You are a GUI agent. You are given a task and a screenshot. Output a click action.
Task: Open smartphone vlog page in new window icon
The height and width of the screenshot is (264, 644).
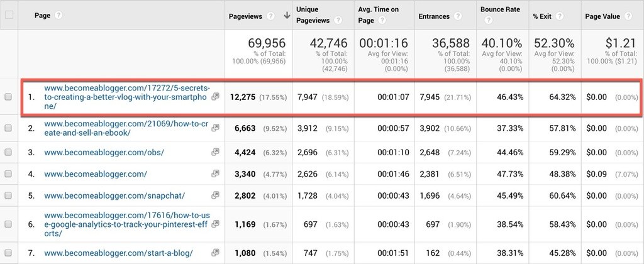(215, 97)
